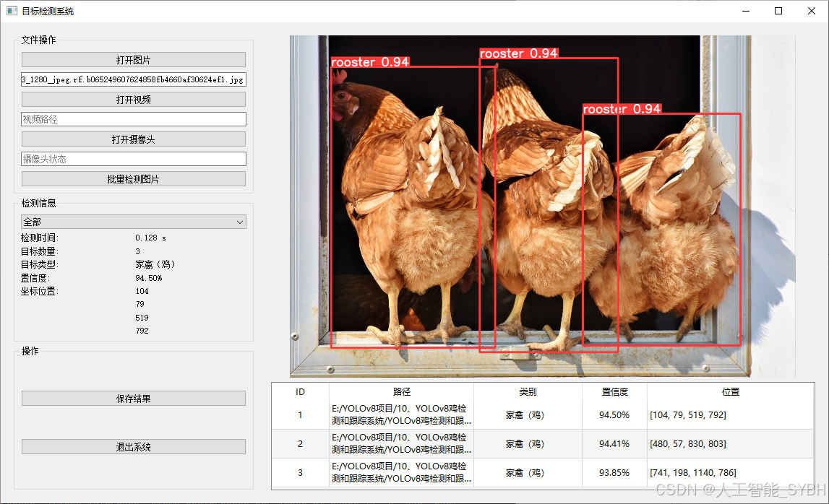Viewport: 829px width, 504px height.
Task: Click the 目标数量 value 3
Action: (137, 251)
